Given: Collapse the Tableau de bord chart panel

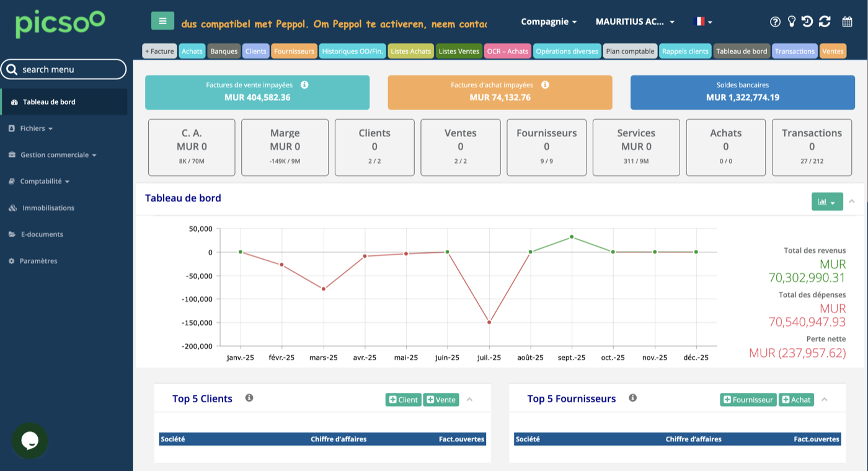Looking at the screenshot, I should coord(852,201).
